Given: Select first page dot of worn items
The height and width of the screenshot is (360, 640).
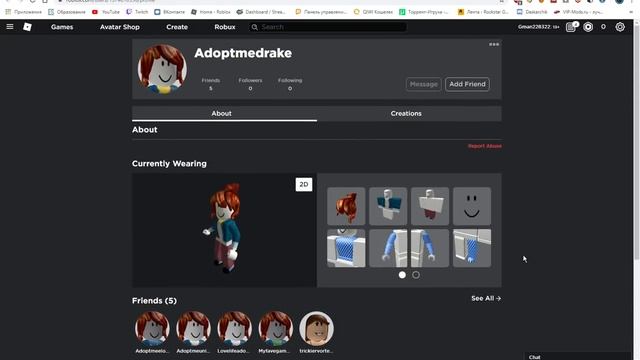Looking at the screenshot, I should coord(402,275).
